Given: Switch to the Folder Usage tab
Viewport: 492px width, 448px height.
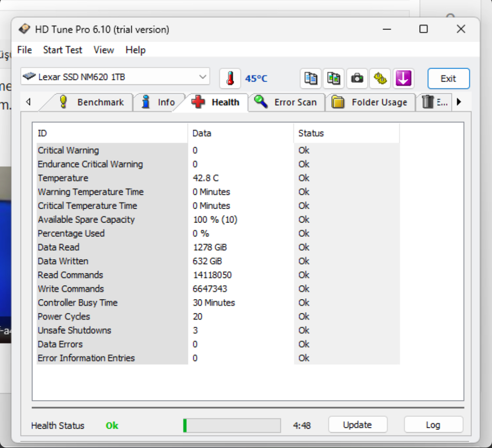Looking at the screenshot, I should [x=370, y=102].
